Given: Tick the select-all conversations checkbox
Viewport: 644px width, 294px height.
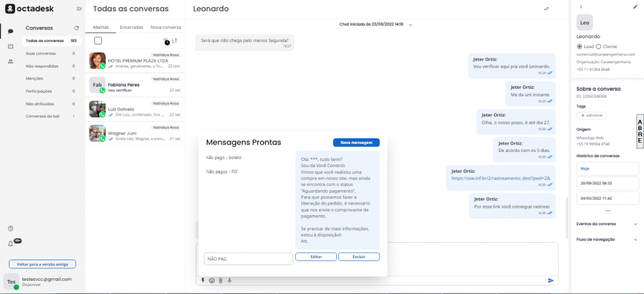Looking at the screenshot, I should (98, 41).
